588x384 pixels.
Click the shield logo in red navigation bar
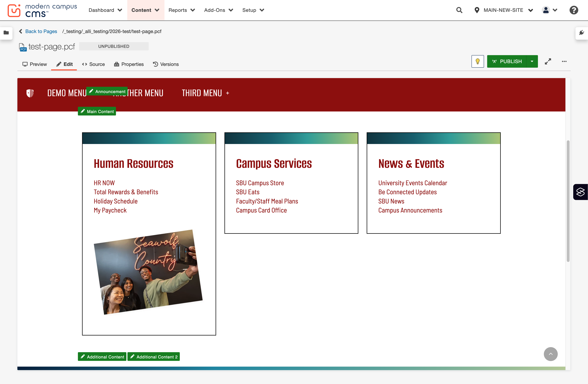click(x=30, y=93)
